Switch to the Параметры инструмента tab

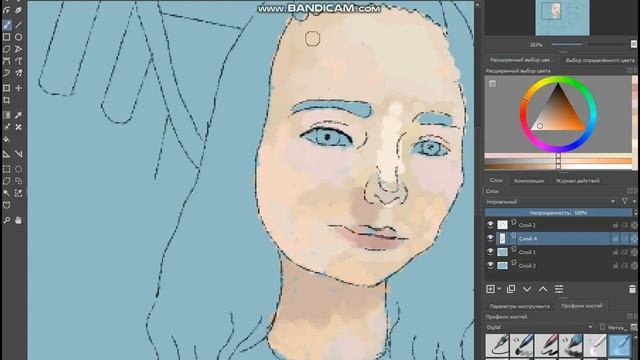point(520,306)
